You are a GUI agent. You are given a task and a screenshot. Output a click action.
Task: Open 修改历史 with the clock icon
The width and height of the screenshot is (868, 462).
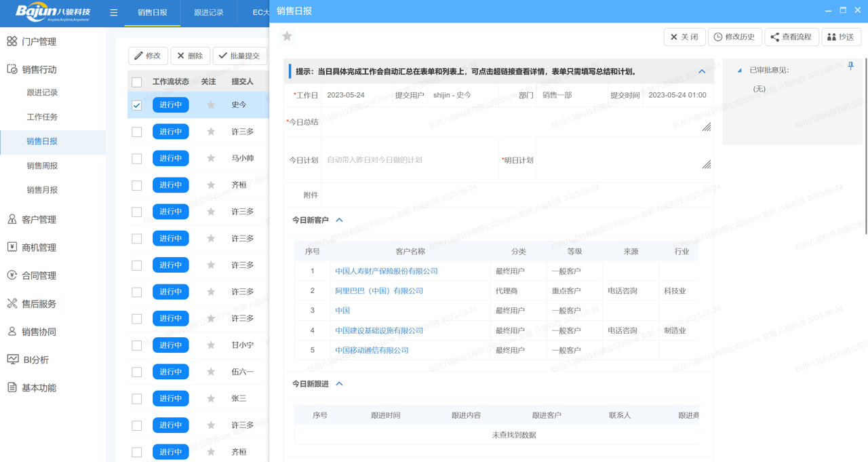tap(734, 37)
